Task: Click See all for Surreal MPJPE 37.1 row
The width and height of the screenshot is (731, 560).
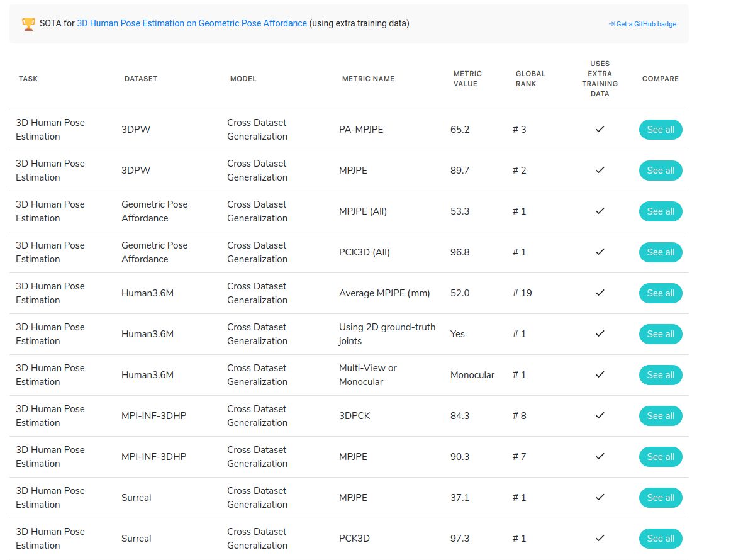Action: (660, 498)
